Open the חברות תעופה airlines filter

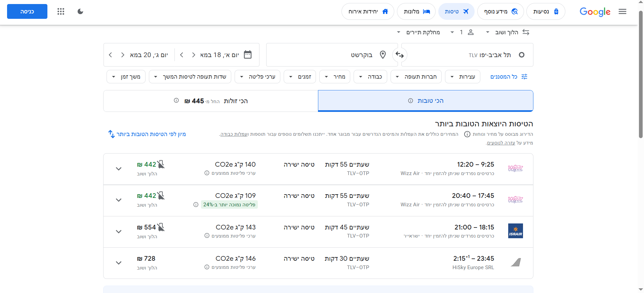416,77
